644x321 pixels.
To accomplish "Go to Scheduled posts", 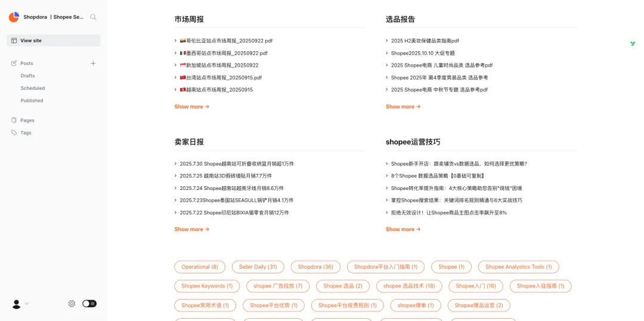I will pos(33,88).
